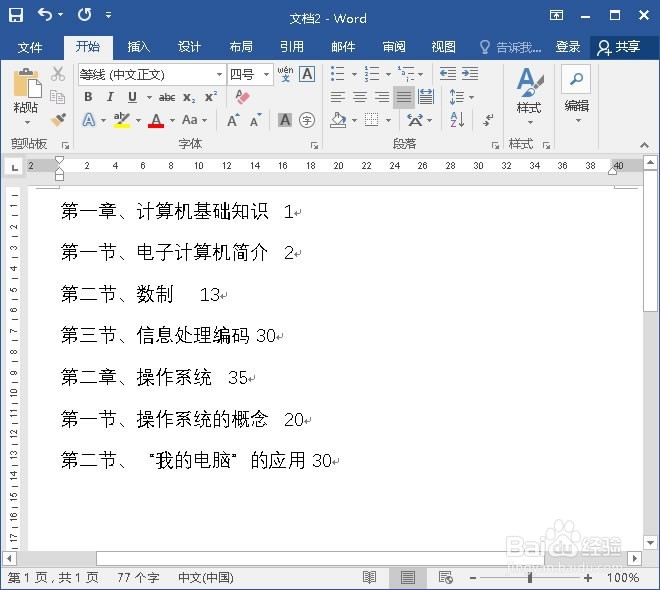Center align text
Viewport: 660px width, 590px height.
point(359,97)
